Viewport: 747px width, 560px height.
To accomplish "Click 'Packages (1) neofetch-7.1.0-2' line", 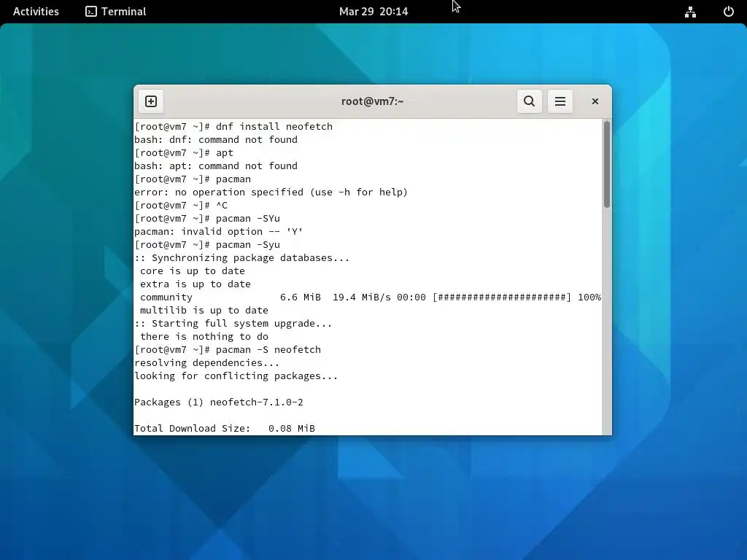I will tap(219, 402).
